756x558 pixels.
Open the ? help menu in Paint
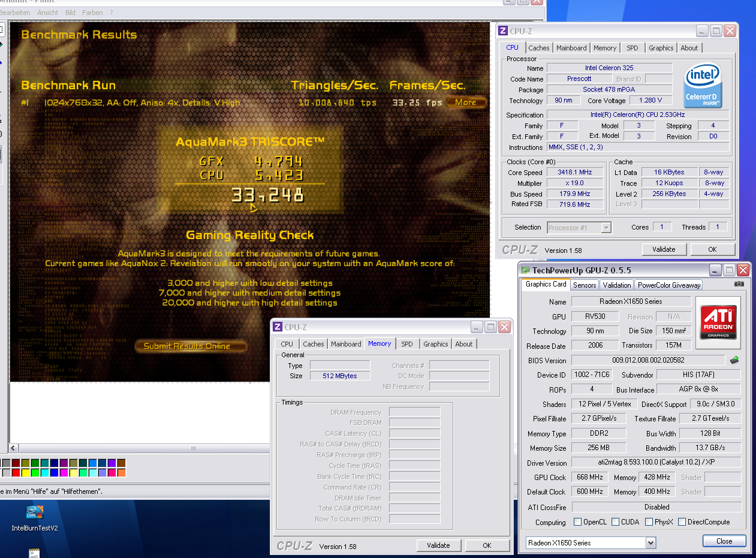(111, 12)
